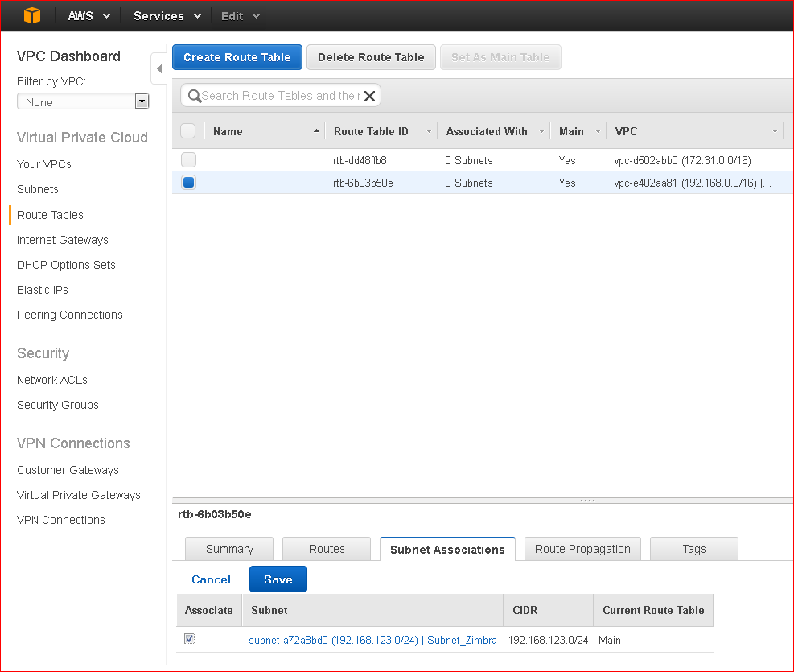
Task: Open the AWS dropdown menu
Action: [89, 16]
